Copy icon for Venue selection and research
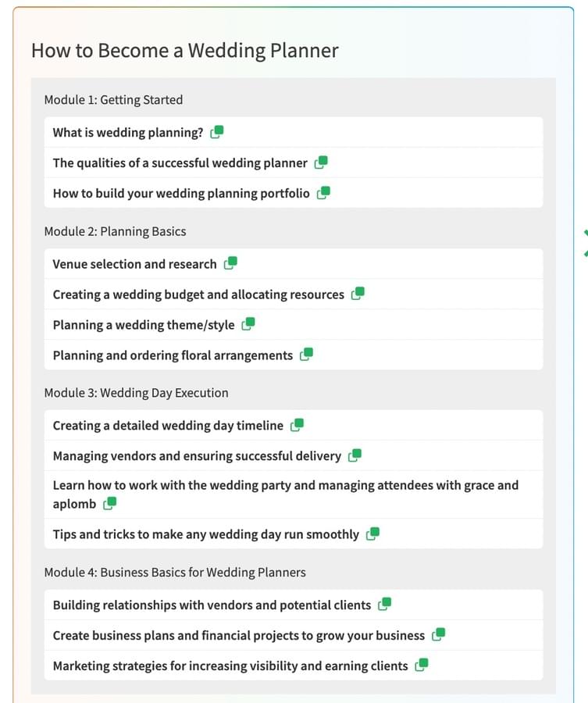This screenshot has width=588, height=703. tap(231, 263)
